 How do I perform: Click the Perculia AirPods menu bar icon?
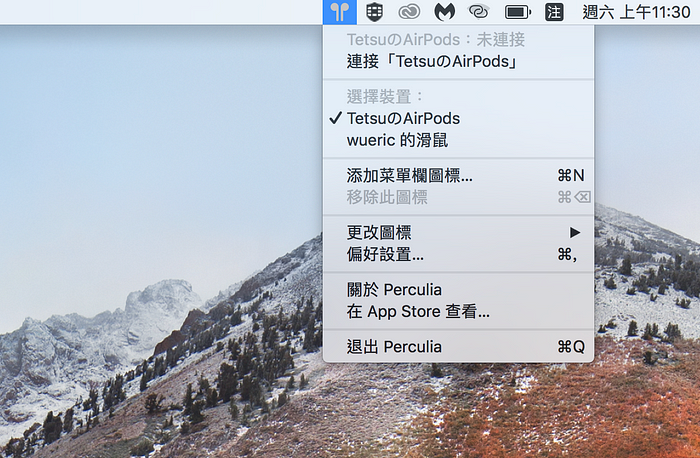pyautogui.click(x=340, y=12)
